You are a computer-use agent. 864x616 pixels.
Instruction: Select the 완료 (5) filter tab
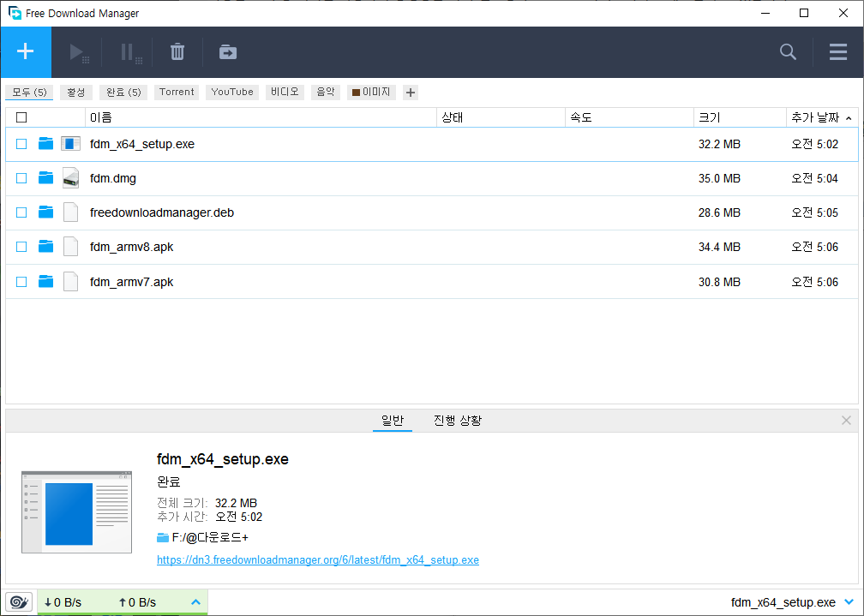click(x=123, y=92)
